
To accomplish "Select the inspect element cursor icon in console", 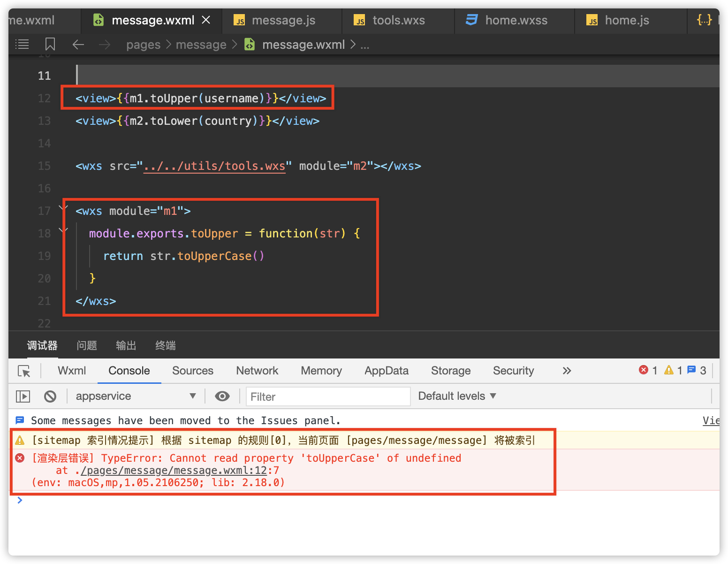I will point(24,371).
